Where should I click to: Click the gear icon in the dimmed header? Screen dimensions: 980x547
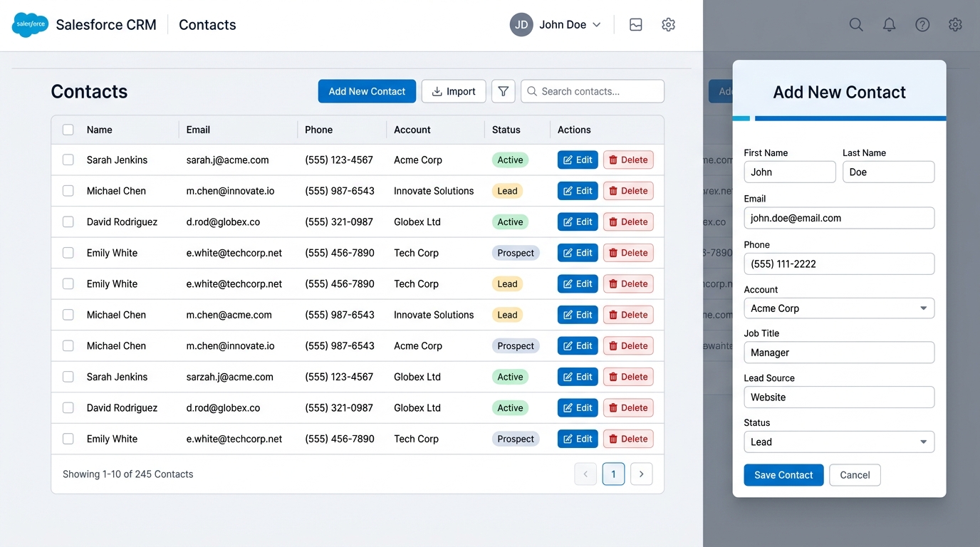click(955, 24)
